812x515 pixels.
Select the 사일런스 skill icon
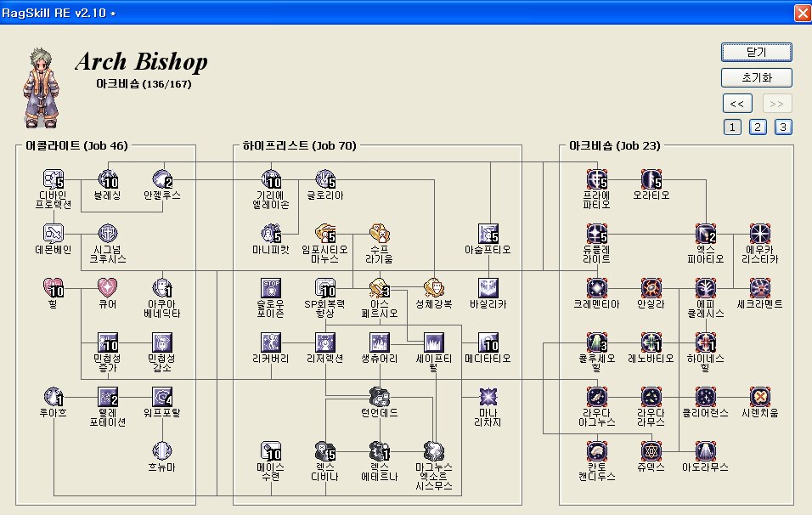(760, 397)
